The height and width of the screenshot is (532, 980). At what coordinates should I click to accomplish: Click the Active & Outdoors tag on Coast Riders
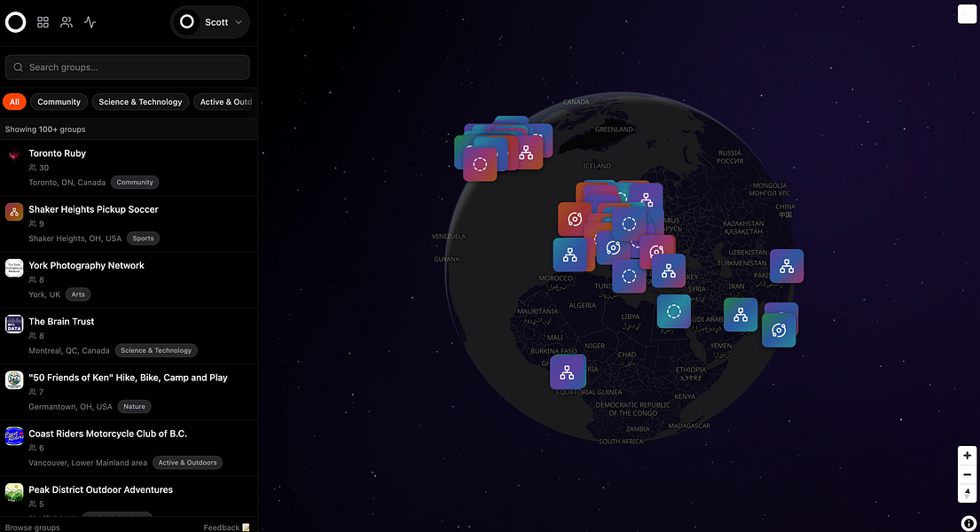pyautogui.click(x=187, y=463)
